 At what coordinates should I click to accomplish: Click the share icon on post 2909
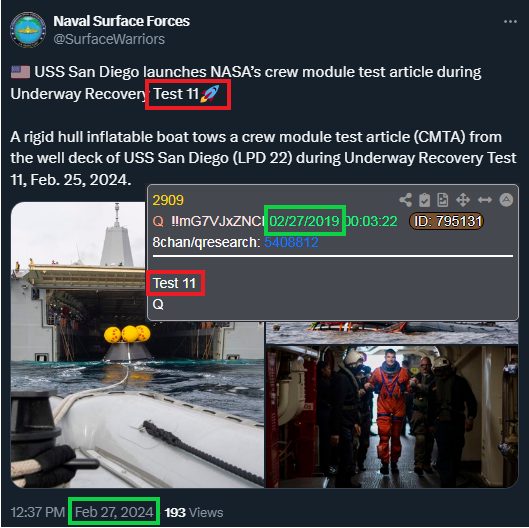[405, 200]
